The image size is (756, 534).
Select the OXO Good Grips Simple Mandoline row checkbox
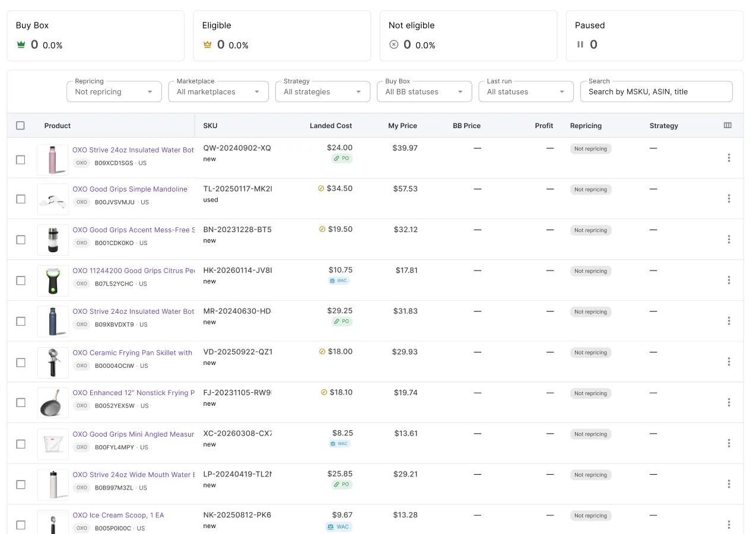click(20, 199)
